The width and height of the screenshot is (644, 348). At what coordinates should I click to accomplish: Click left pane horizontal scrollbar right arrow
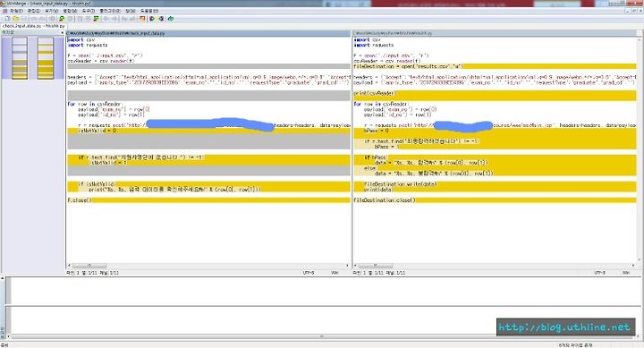[x=347, y=266]
